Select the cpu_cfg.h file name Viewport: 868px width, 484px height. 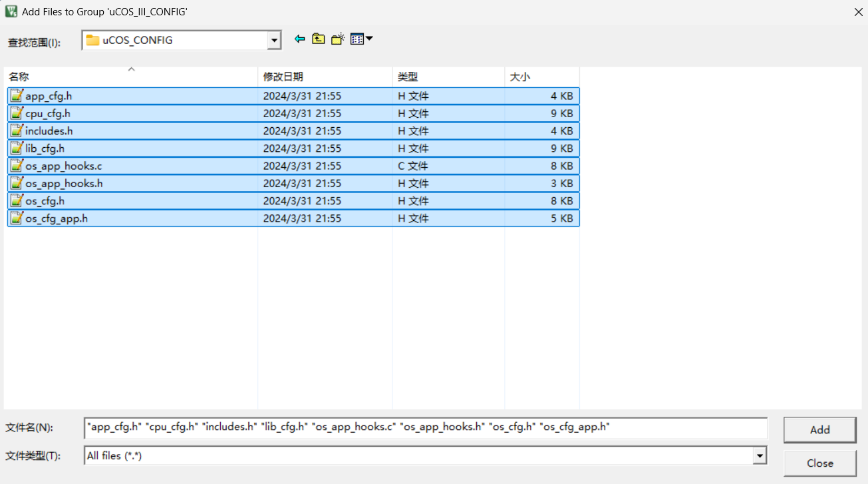pos(48,113)
